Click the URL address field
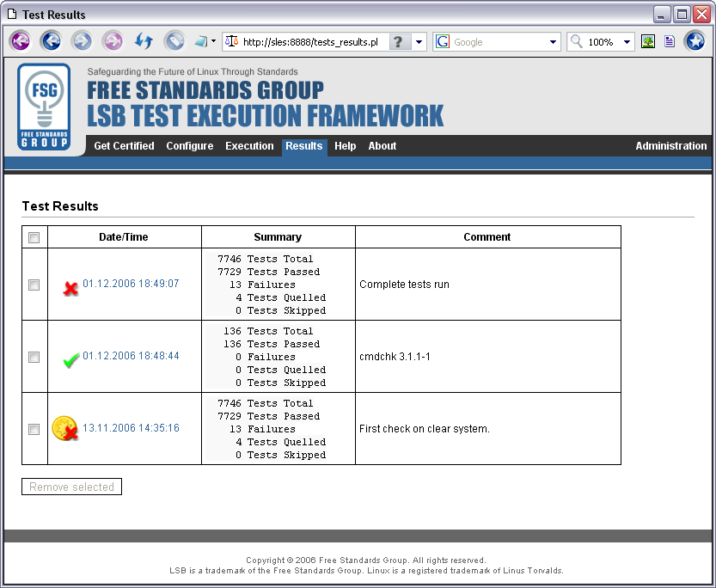716x588 pixels. pyautogui.click(x=310, y=42)
